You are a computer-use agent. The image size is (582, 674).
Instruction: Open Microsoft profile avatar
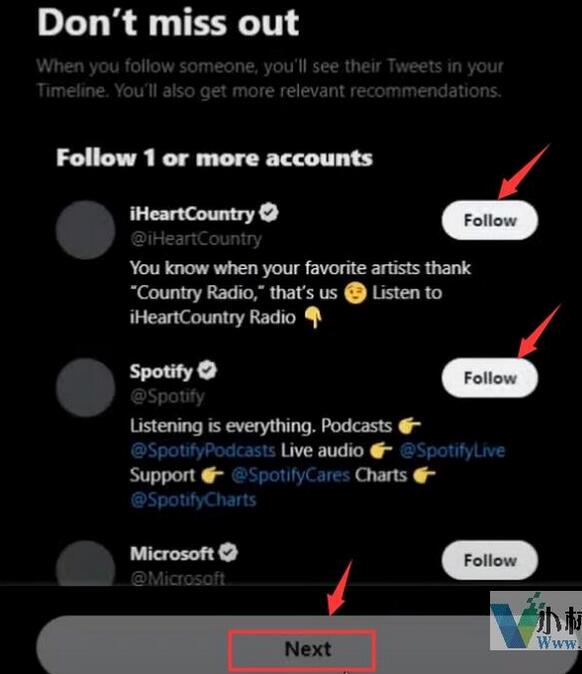coord(86,563)
